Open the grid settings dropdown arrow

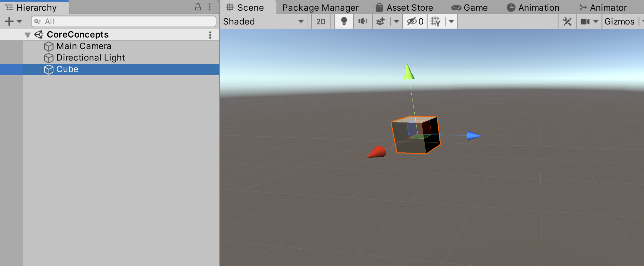[x=451, y=22]
